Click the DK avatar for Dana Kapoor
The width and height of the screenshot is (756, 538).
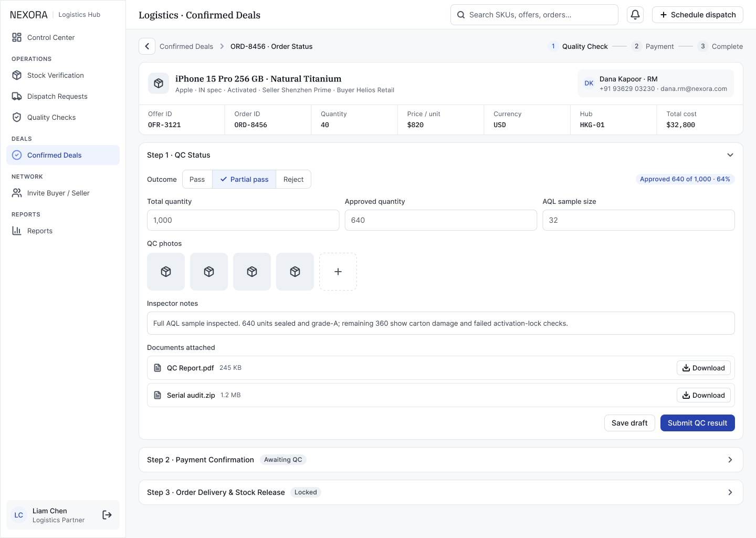pos(589,84)
